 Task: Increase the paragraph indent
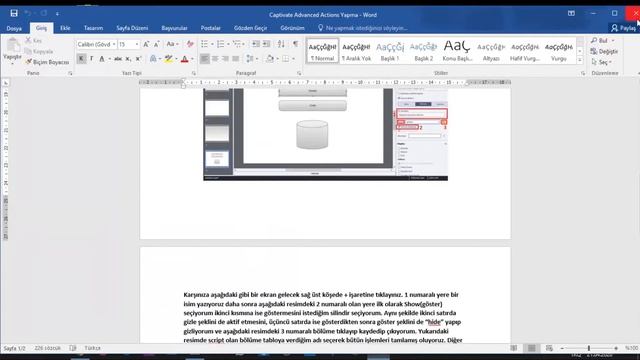[266, 44]
